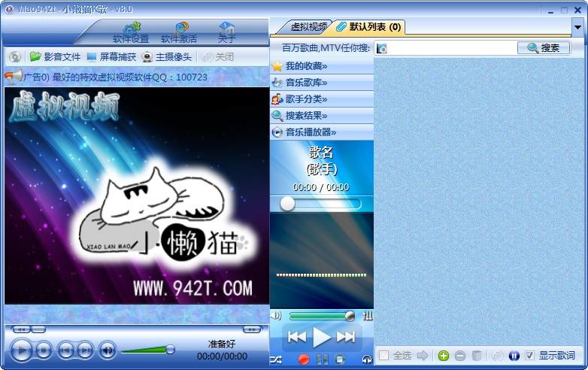
Task: Play the video with the round play button
Action: [21, 350]
